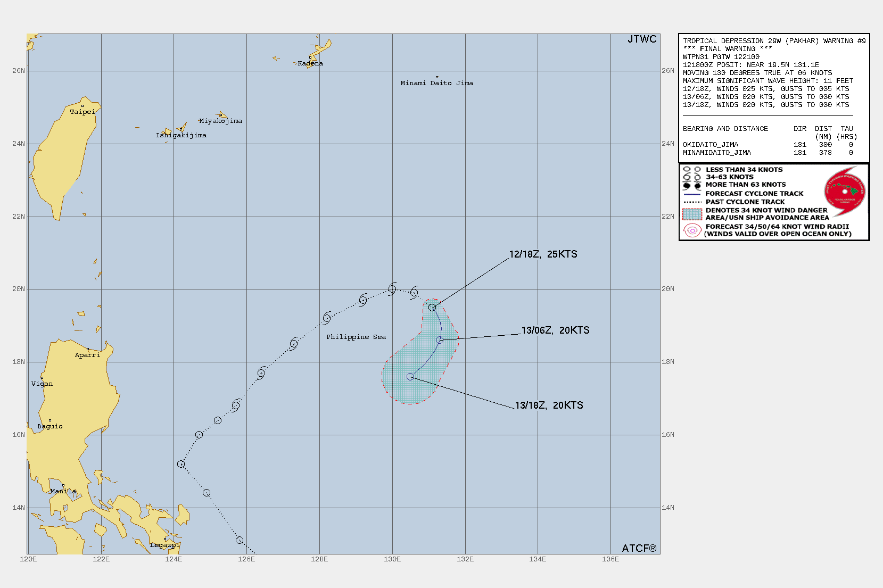Click the '13/18Z, WINDS 020 KTS' line
883x588 pixels.
[x=766, y=105]
